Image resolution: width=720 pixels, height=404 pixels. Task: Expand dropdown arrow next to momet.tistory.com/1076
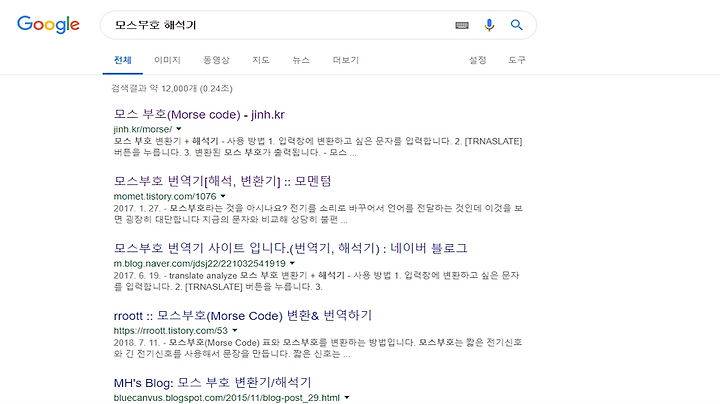[x=223, y=196]
